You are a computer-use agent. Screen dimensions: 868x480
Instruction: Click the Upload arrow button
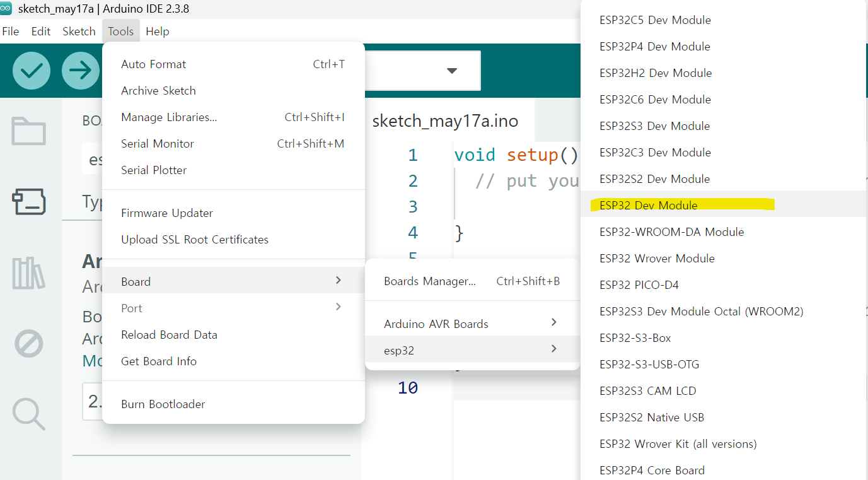pos(81,71)
